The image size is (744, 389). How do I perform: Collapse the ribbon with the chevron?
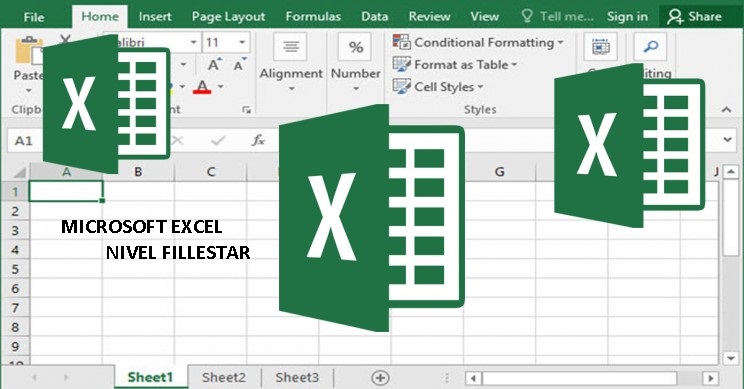click(726, 110)
